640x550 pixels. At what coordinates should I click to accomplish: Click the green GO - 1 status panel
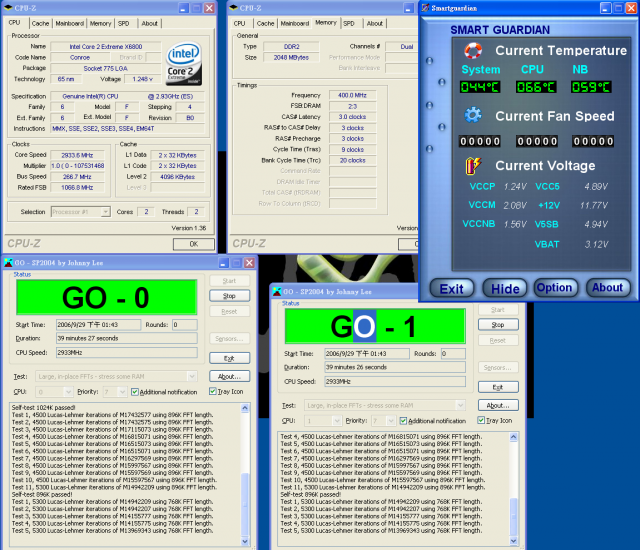click(375, 326)
